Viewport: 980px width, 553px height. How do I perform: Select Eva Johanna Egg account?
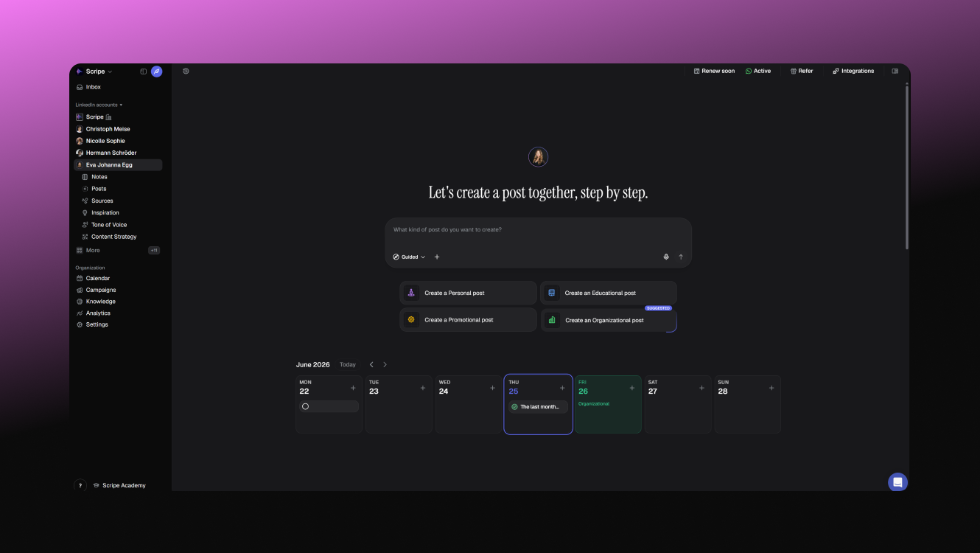tap(118, 165)
